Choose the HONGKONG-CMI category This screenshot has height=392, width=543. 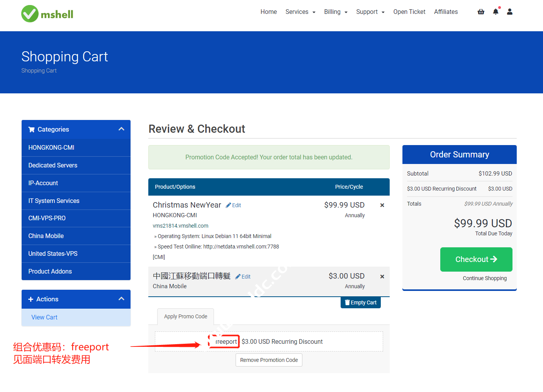(51, 147)
